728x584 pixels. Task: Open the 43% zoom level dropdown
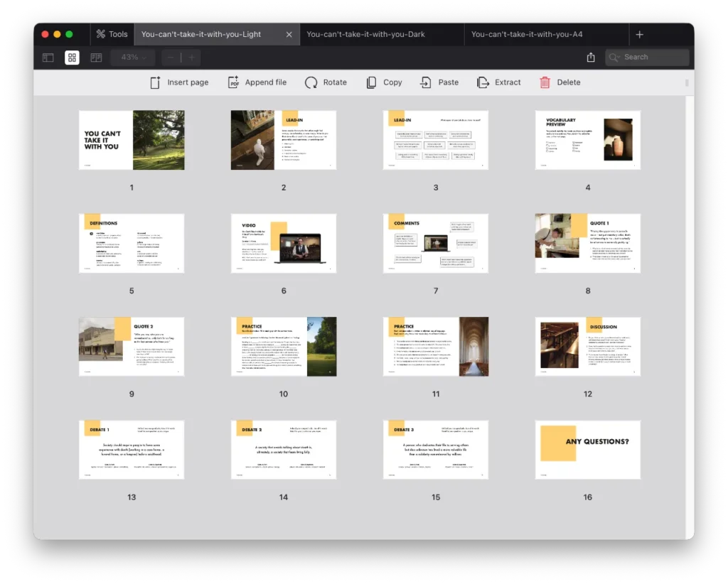(133, 58)
